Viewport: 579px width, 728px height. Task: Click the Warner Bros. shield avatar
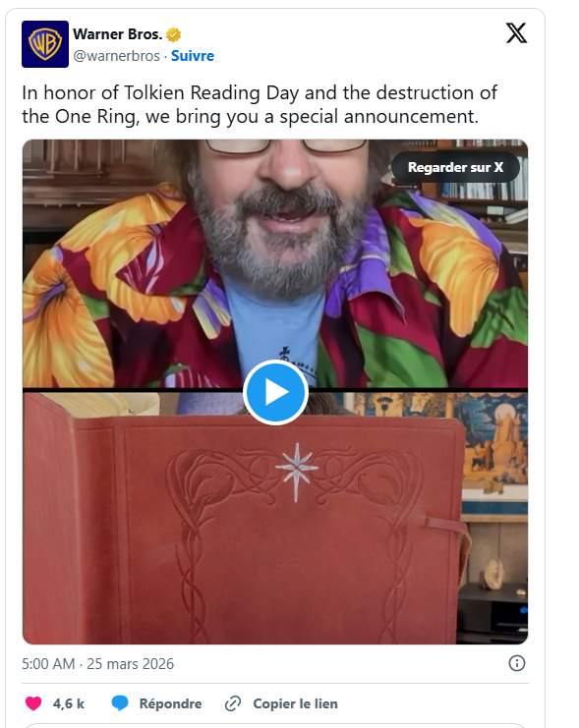45,44
